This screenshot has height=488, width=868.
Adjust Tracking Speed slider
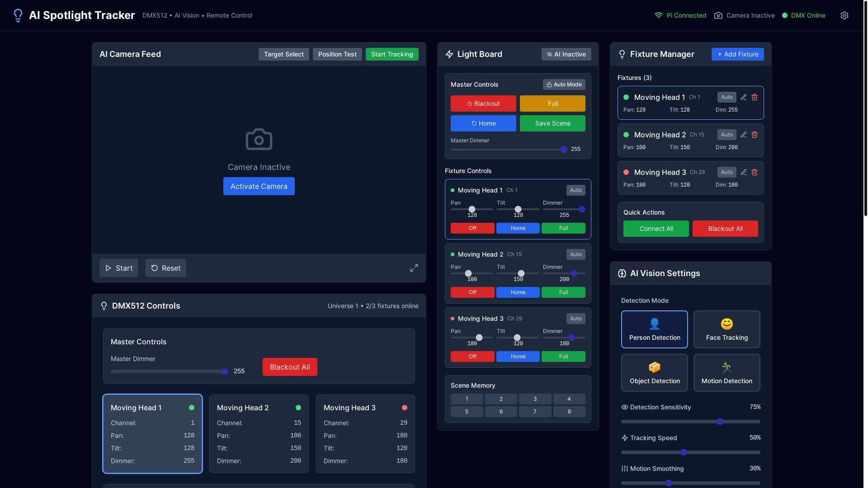coord(691,452)
